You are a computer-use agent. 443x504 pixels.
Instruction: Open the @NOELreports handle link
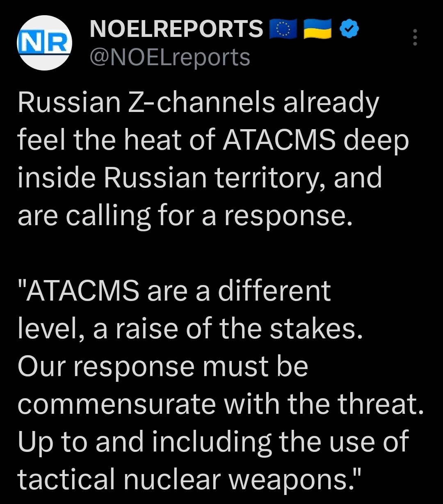170,57
